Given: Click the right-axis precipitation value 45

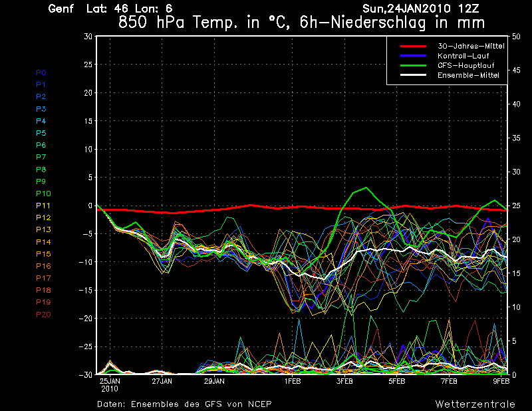Looking at the screenshot, I should point(516,70).
